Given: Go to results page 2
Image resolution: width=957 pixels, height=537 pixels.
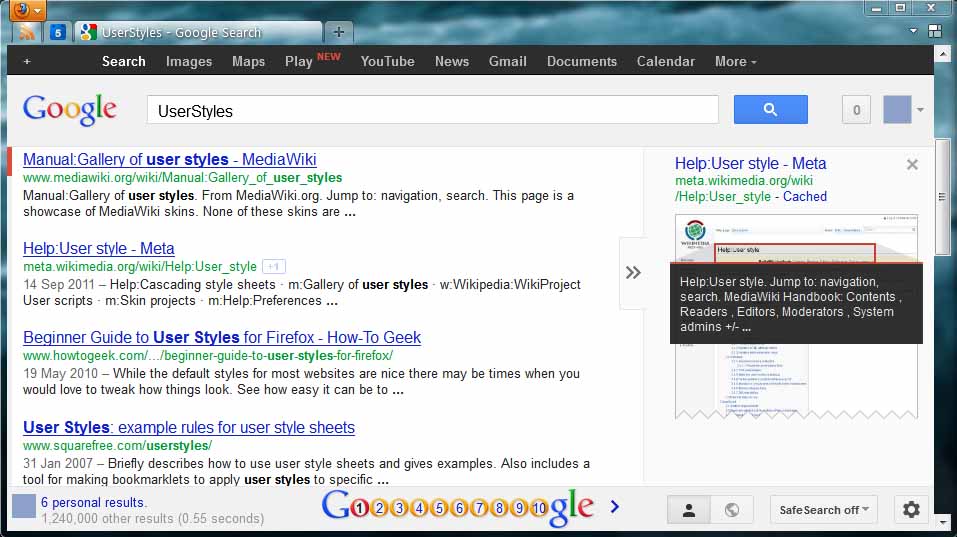Looking at the screenshot, I should coord(380,508).
